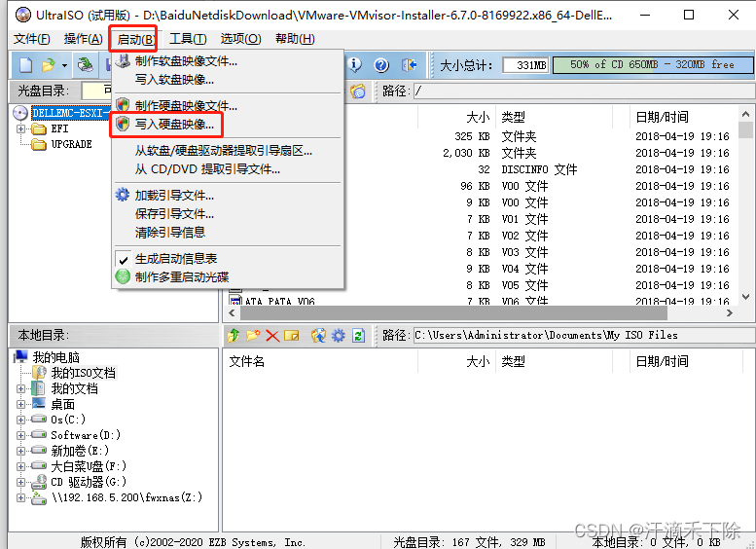Click the Add files to image icon

[318, 335]
